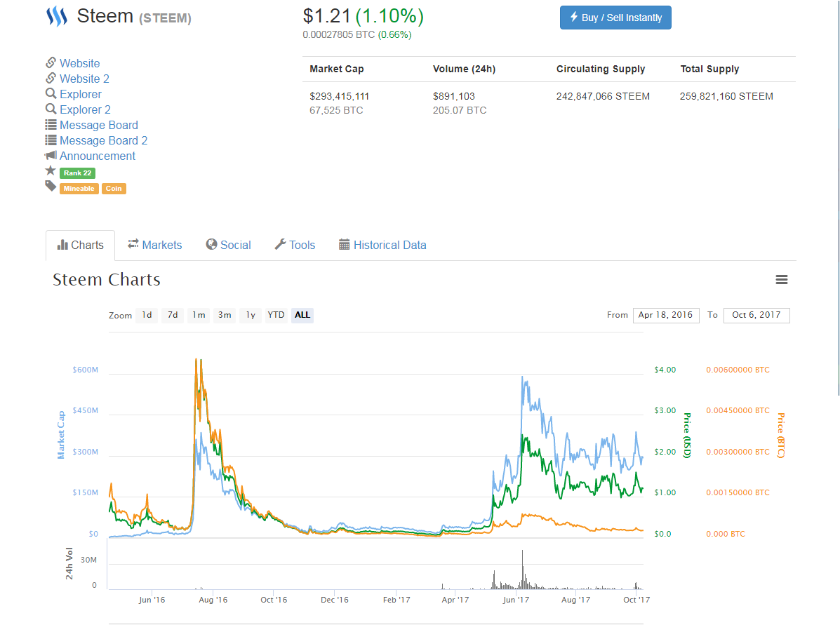The width and height of the screenshot is (840, 625).
Task: Set chart zoom to 3m
Action: (225, 315)
